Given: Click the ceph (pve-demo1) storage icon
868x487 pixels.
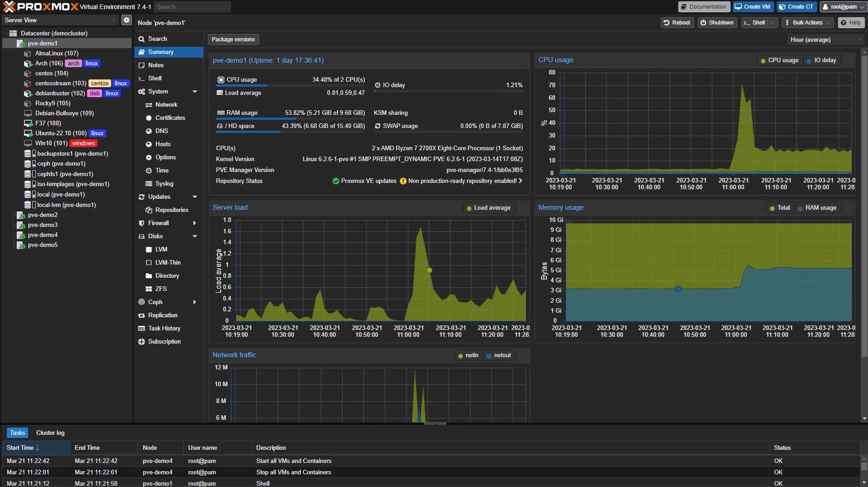Looking at the screenshot, I should pyautogui.click(x=29, y=163).
